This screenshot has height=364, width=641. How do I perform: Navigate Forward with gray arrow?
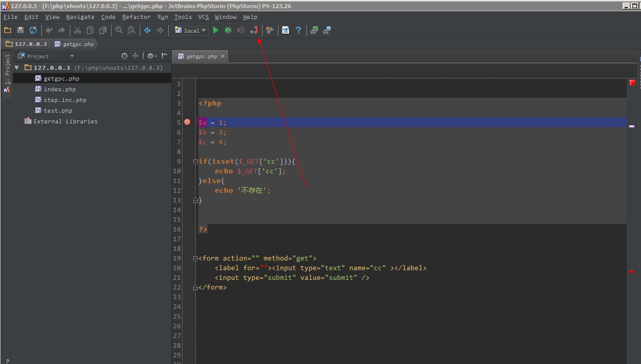pyautogui.click(x=160, y=31)
